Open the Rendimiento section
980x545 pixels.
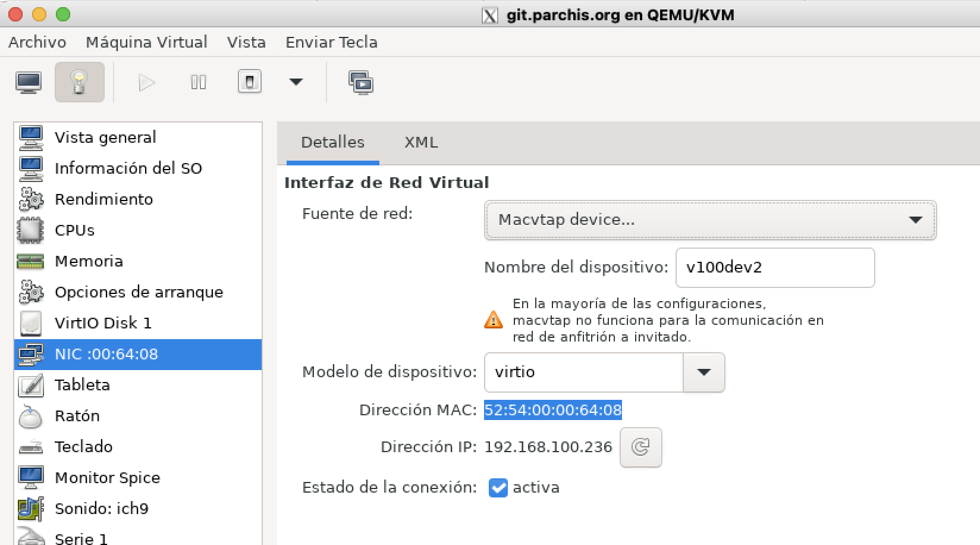point(138,199)
